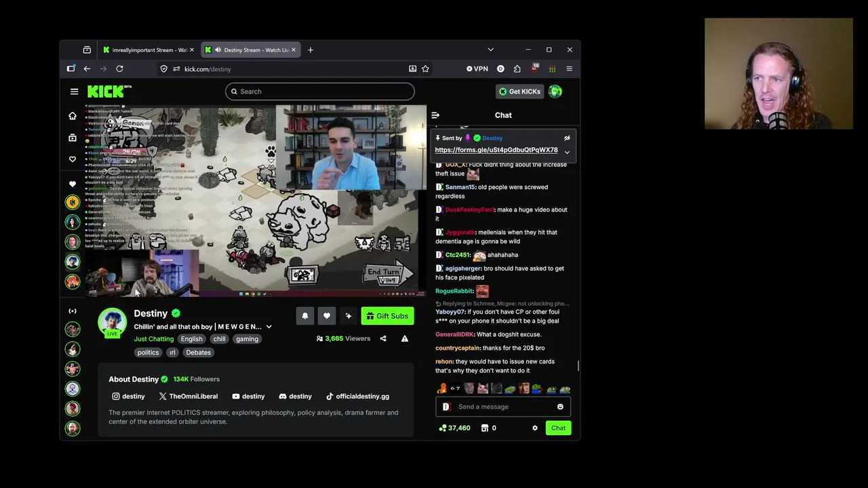Open the browser application menu
Viewport: 868px width, 488px height.
click(x=569, y=69)
